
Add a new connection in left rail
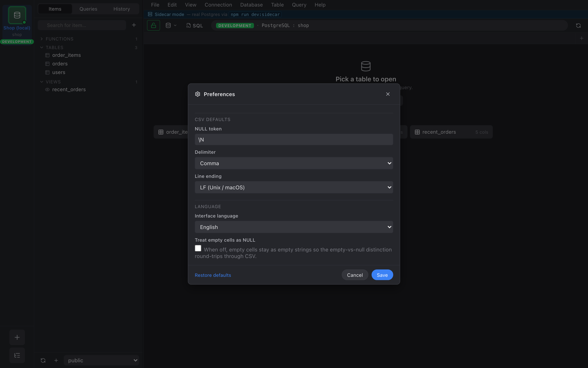click(x=17, y=337)
